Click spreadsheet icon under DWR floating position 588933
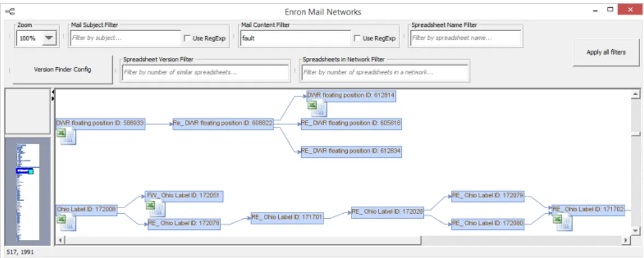644x258 pixels. click(66, 137)
